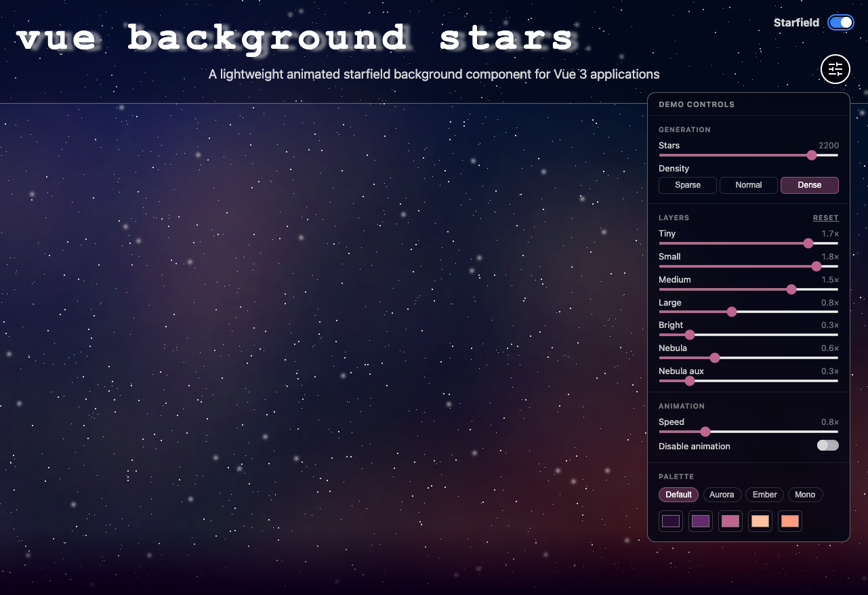The height and width of the screenshot is (595, 868).
Task: Choose the Default palette
Action: 678,495
